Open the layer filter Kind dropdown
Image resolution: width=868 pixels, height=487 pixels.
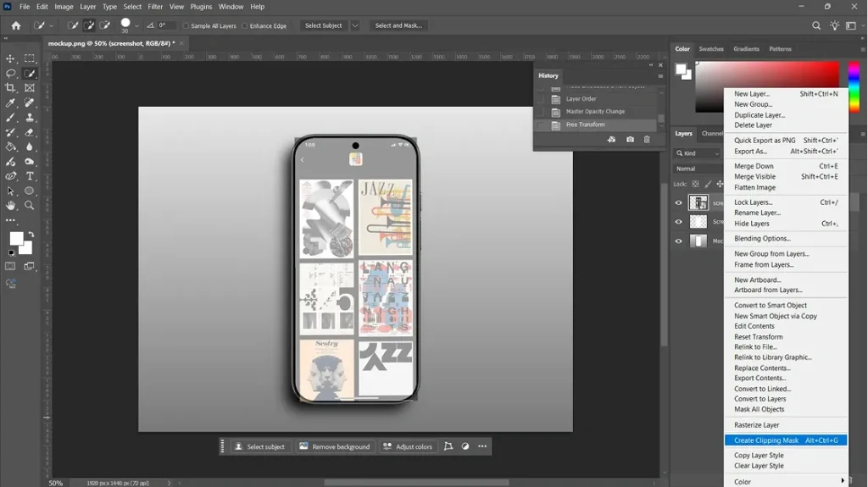coord(698,153)
